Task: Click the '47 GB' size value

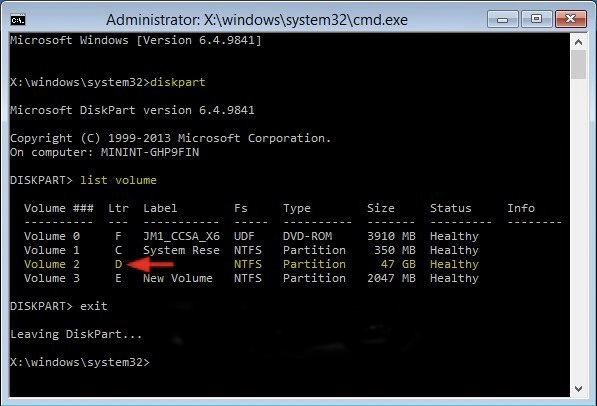Action: coord(398,264)
